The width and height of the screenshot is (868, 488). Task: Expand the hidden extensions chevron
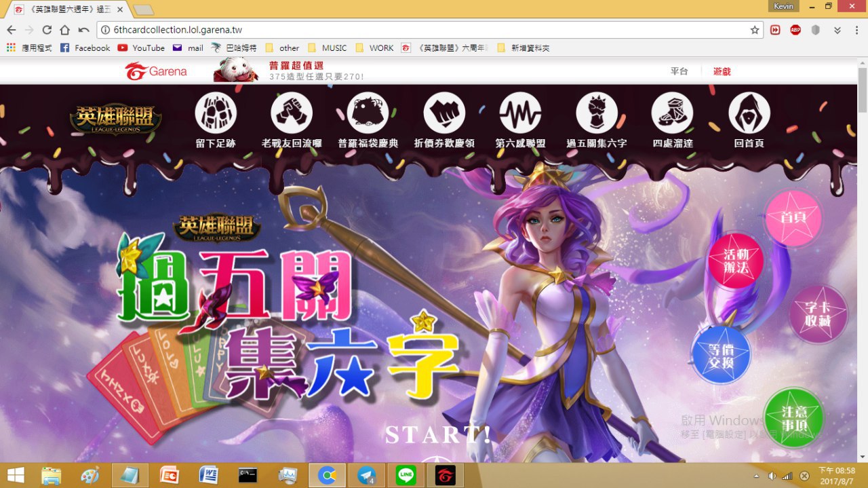[x=837, y=30]
